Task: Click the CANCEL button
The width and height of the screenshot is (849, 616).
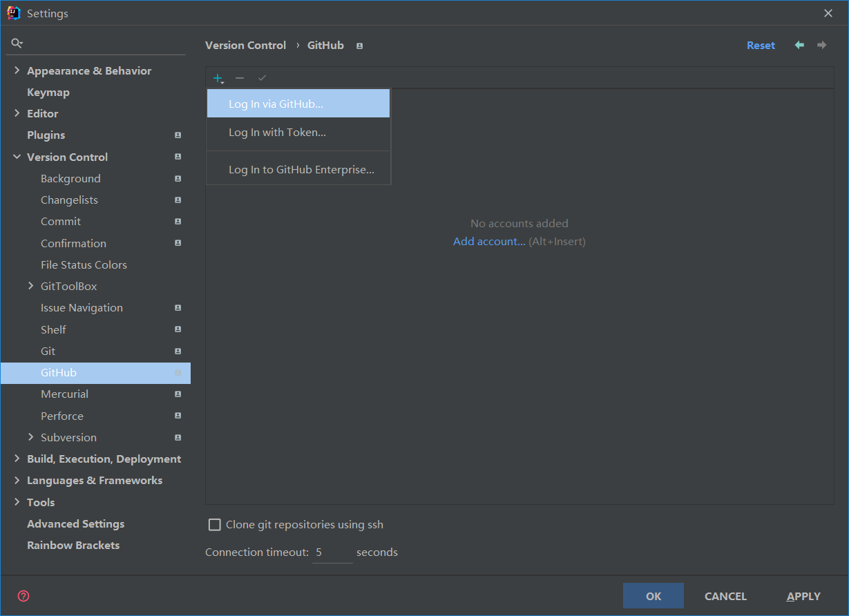Action: tap(725, 596)
